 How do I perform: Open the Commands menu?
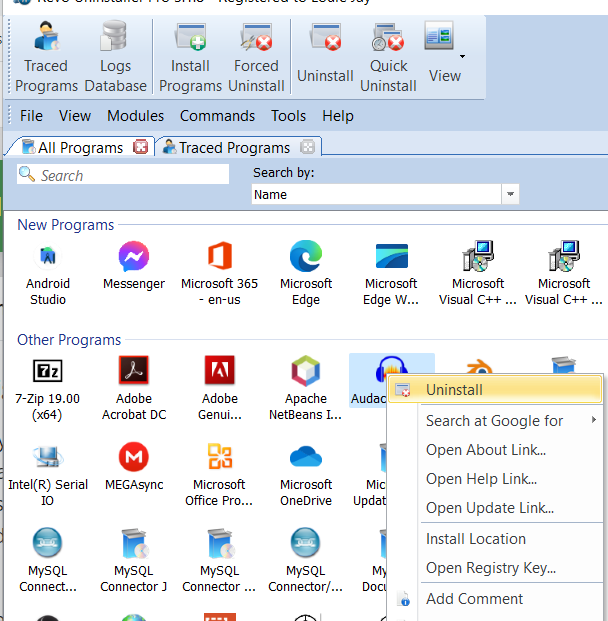(217, 116)
